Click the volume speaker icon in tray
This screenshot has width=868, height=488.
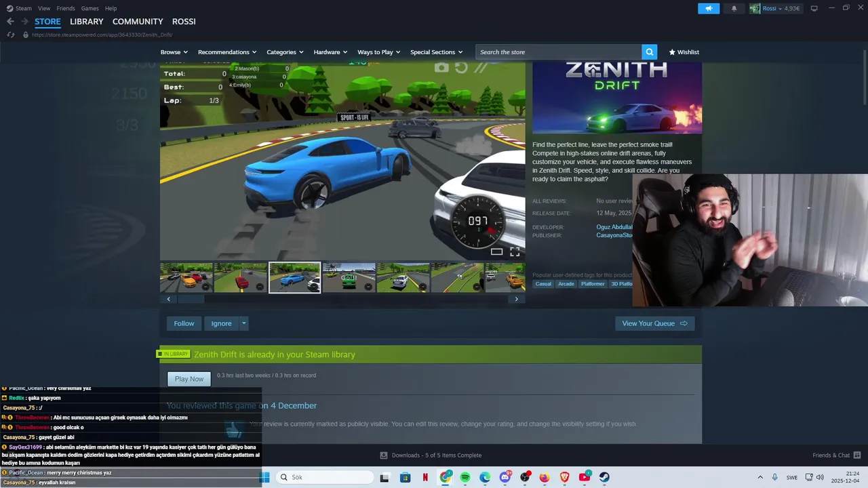coord(820,477)
